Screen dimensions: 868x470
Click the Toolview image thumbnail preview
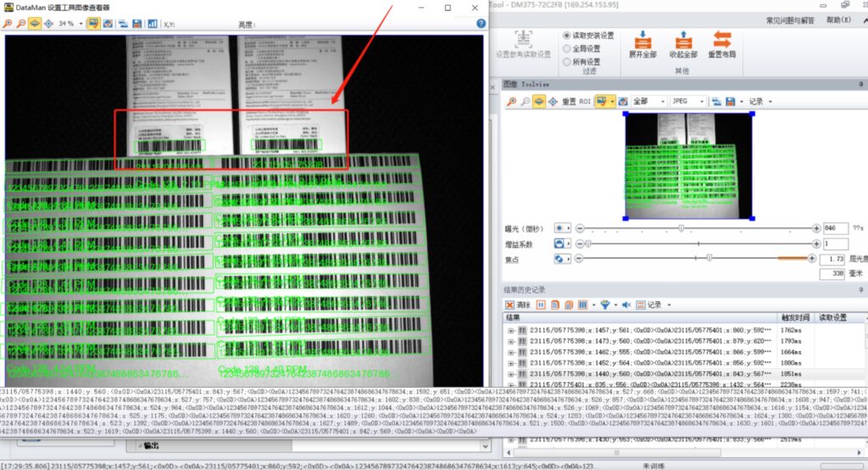click(x=688, y=165)
